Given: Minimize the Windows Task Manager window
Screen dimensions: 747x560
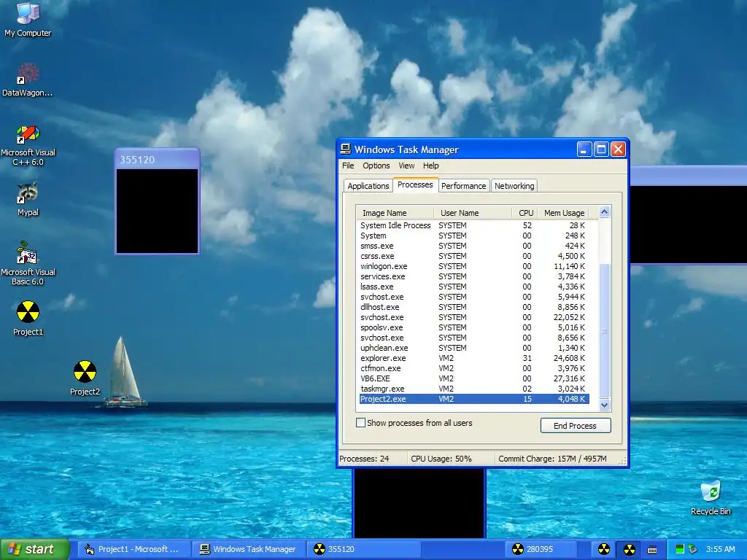Looking at the screenshot, I should pos(584,149).
